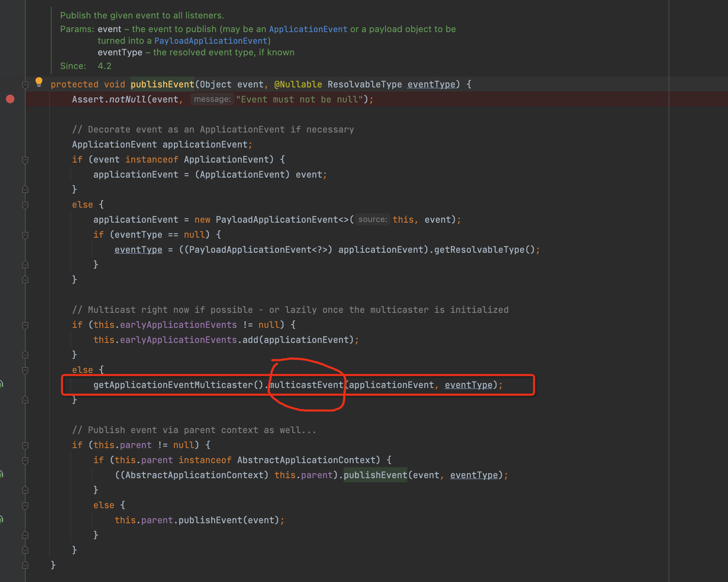The image size is (728, 582).
Task: Click Spring gutter icon beside parent).publishEvent(event, eventType) line
Action: coord(1,474)
